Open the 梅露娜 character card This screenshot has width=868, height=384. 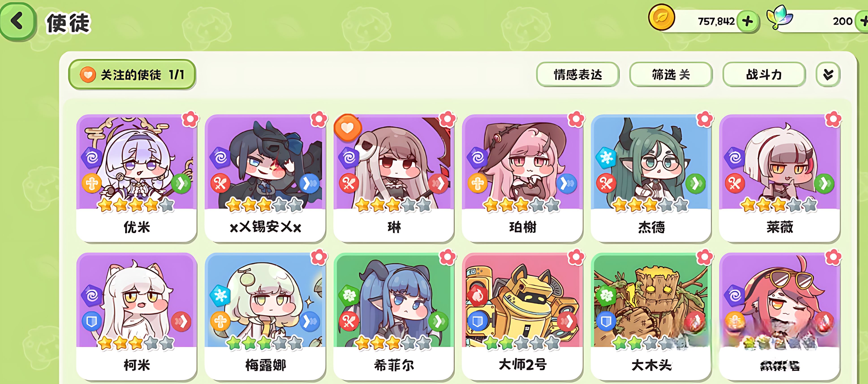point(265,316)
